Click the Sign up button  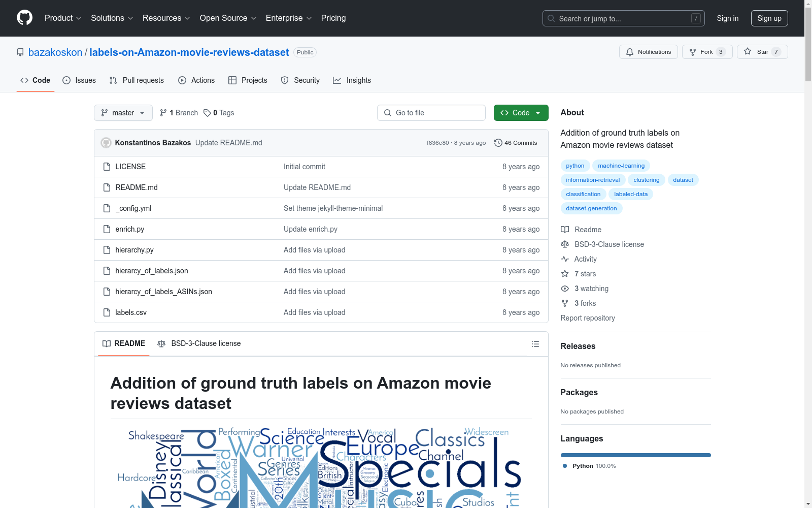click(769, 18)
